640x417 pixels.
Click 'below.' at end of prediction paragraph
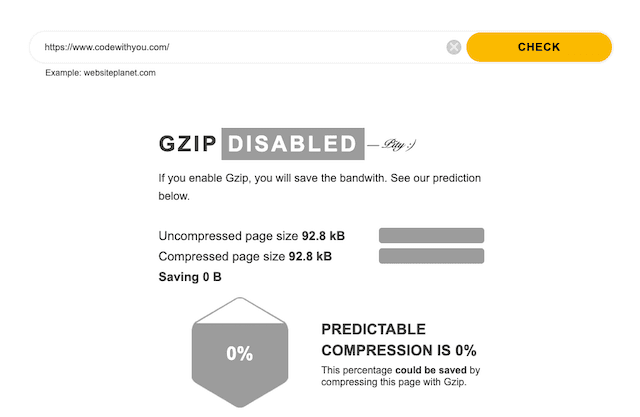pos(174,196)
